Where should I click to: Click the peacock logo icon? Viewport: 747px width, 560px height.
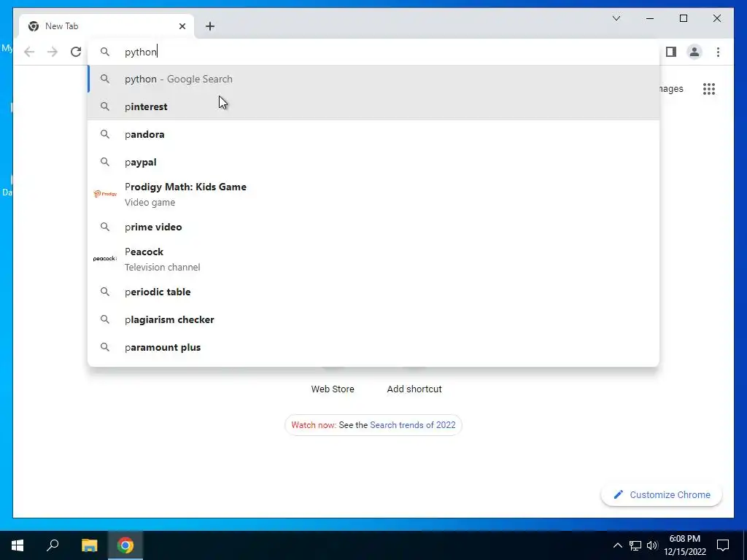click(105, 259)
